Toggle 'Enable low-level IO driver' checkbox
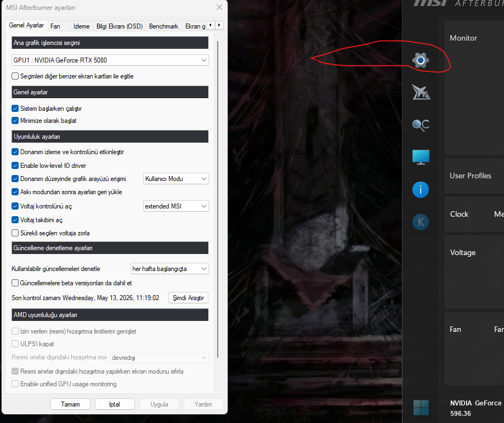 [x=15, y=166]
